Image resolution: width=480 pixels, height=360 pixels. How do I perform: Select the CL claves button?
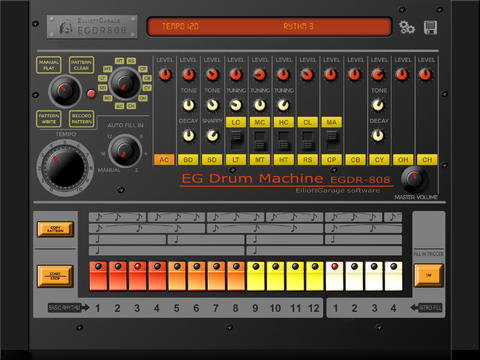307,122
